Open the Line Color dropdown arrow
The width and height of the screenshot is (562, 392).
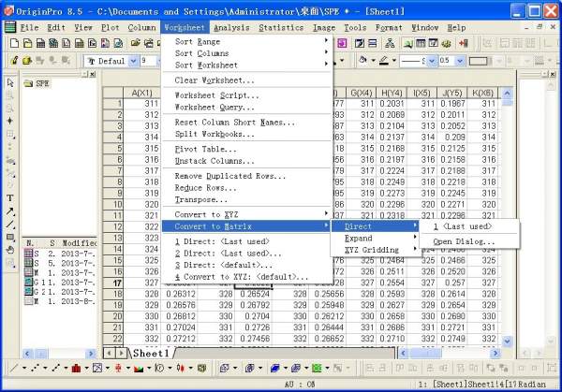click(394, 61)
